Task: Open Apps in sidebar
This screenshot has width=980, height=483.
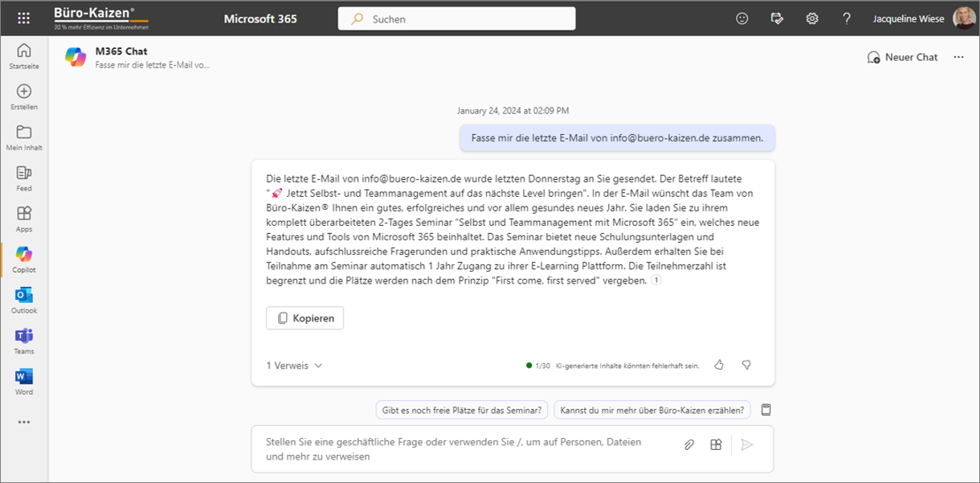Action: point(24,219)
